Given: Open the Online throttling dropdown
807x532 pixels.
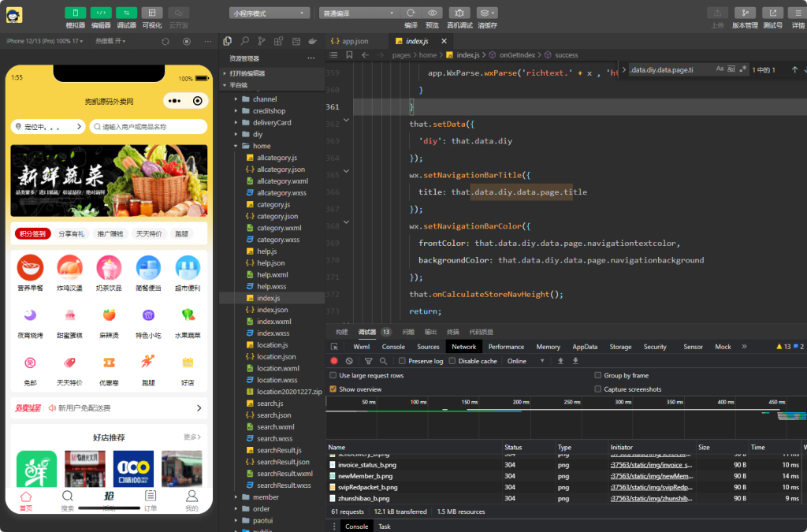Looking at the screenshot, I should pos(526,361).
